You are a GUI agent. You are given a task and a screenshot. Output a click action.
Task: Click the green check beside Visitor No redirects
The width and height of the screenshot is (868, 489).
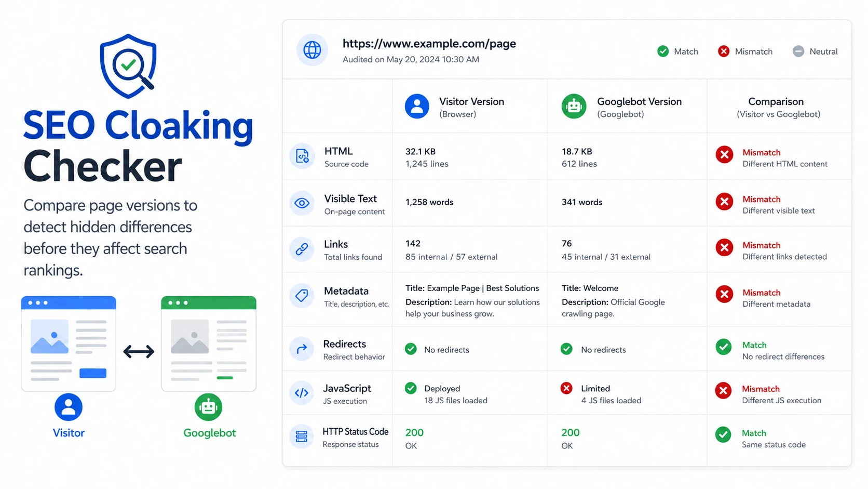411,349
